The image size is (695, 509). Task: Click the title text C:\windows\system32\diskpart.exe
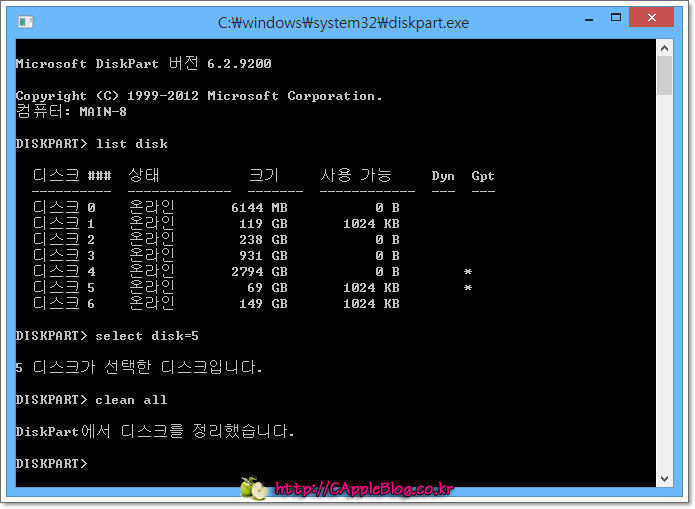click(343, 22)
